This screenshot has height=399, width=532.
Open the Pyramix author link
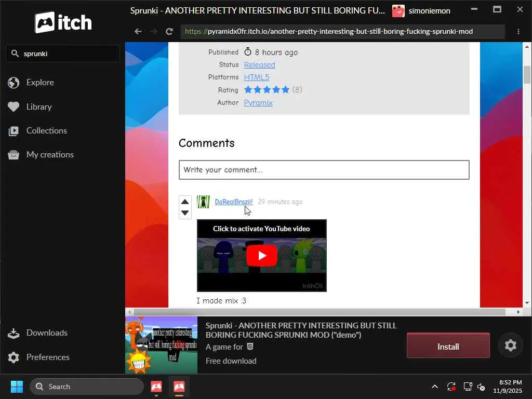(x=258, y=103)
